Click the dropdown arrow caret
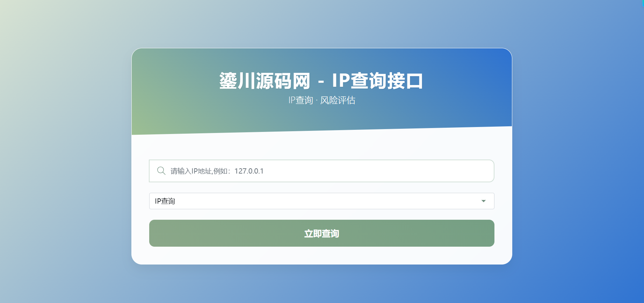Screen dimensions: 644x303 click(x=484, y=201)
